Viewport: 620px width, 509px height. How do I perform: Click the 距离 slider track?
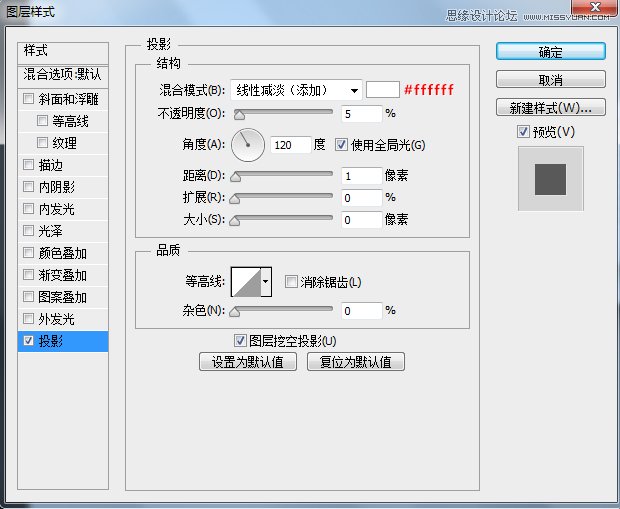point(283,174)
